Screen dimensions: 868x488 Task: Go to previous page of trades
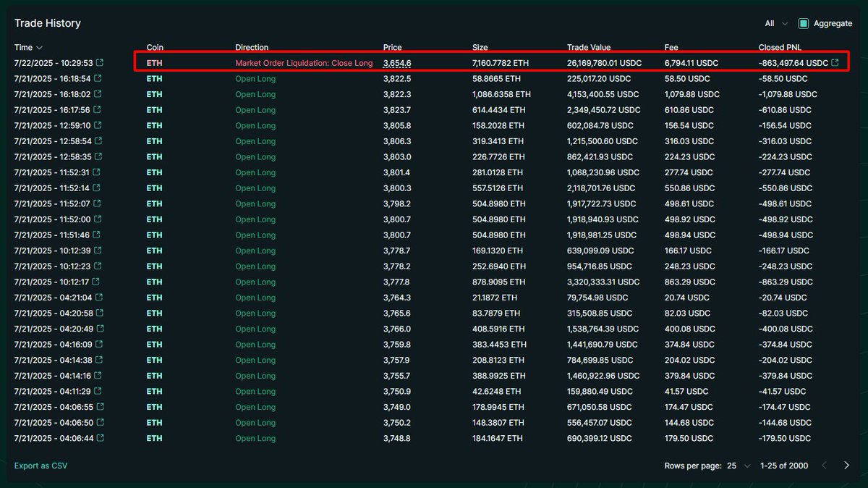click(824, 466)
